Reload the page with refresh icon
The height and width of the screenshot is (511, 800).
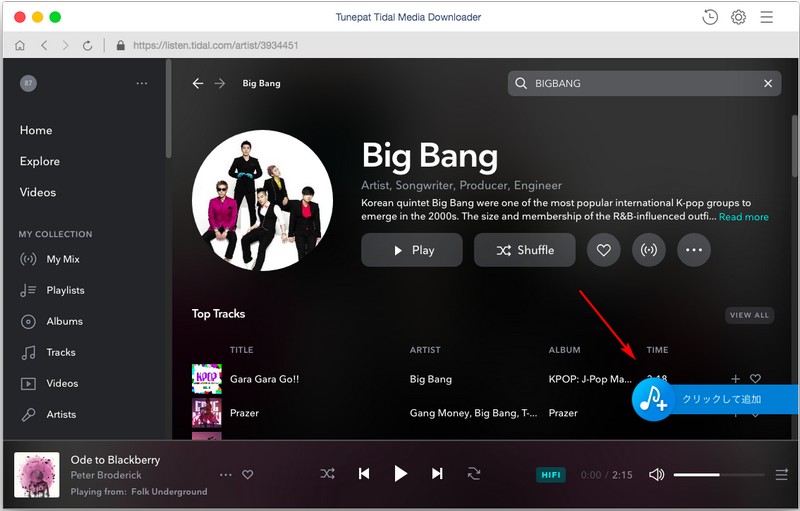(x=87, y=45)
